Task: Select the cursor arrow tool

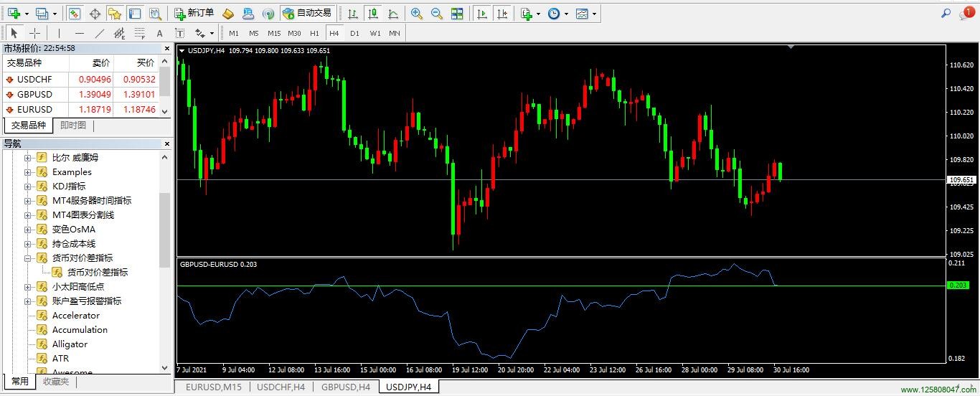Action: pos(14,33)
